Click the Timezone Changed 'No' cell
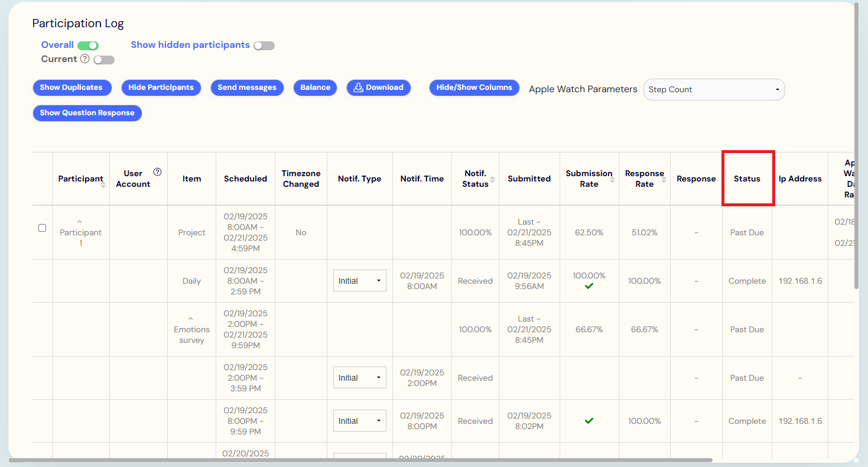 [x=301, y=232]
